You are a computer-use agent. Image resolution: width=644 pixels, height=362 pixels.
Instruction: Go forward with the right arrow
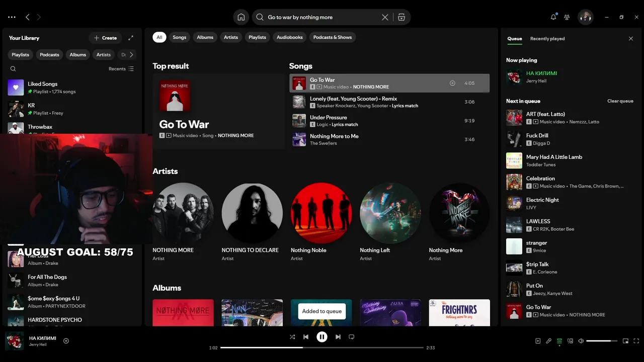(39, 17)
